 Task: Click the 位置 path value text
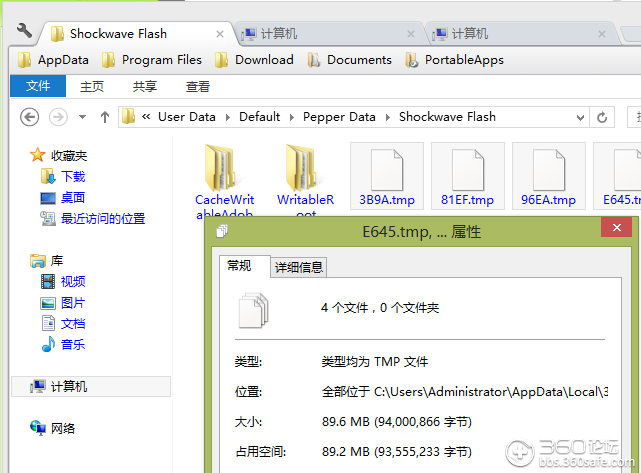[465, 392]
